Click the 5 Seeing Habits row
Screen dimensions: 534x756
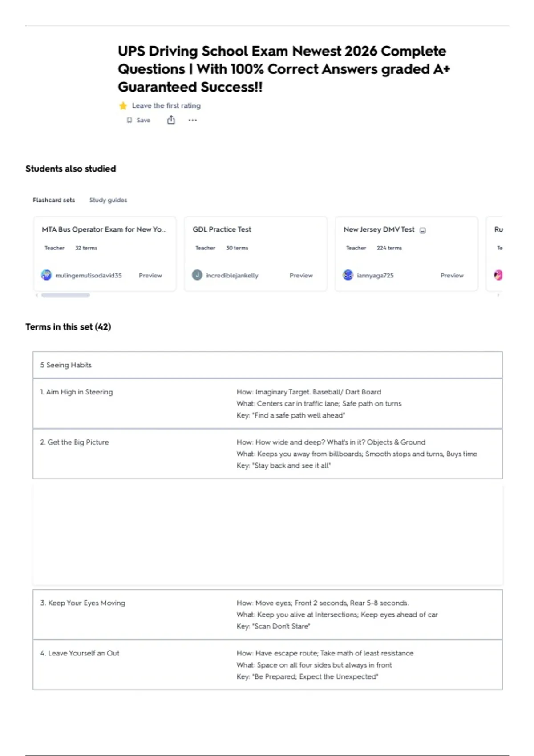(267, 365)
